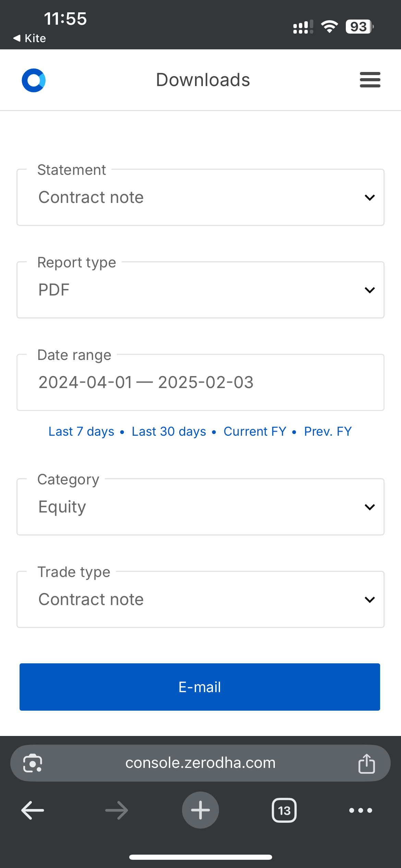Select Last 30 days range
The width and height of the screenshot is (401, 868).
tap(169, 431)
